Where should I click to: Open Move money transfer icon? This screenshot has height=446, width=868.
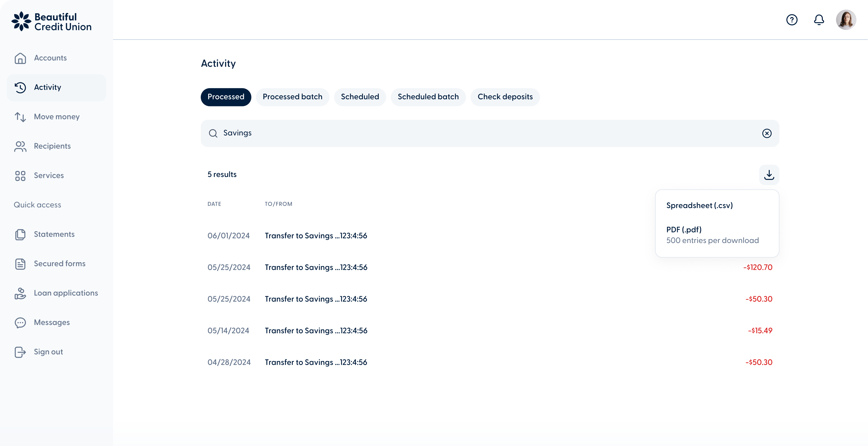click(21, 117)
